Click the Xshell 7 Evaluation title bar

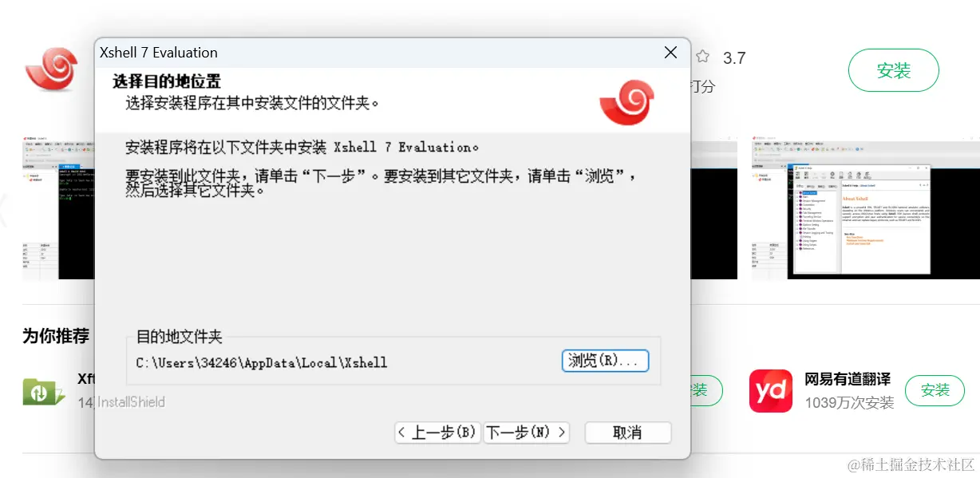point(375,53)
